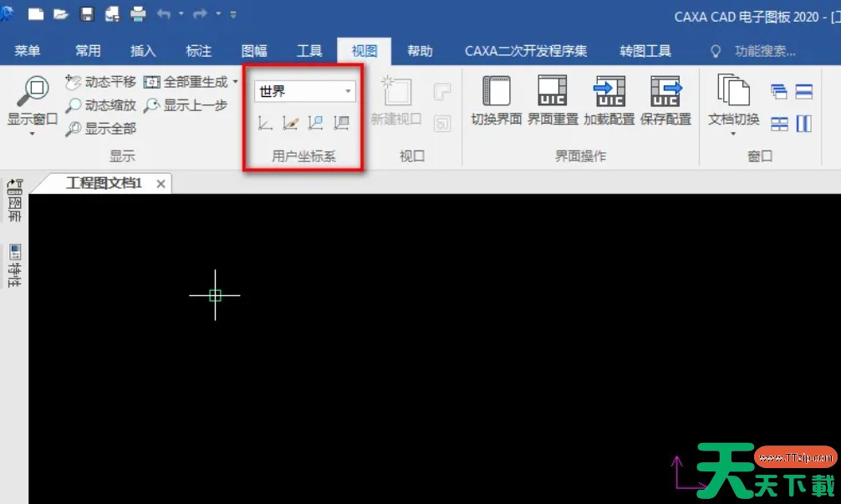841x504 pixels.
Task: Select the 工程图文档1 document tab
Action: (x=104, y=183)
